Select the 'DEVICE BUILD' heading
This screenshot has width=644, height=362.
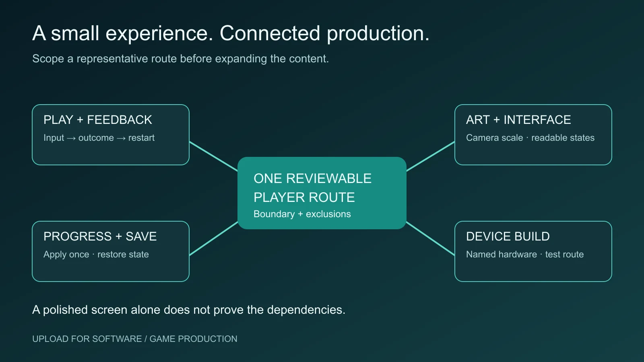[508, 237]
